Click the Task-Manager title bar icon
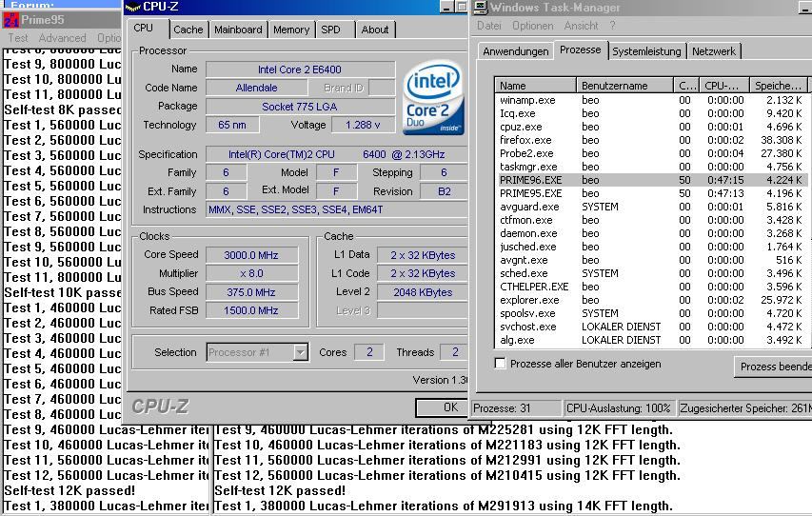This screenshot has width=812, height=516. click(480, 7)
